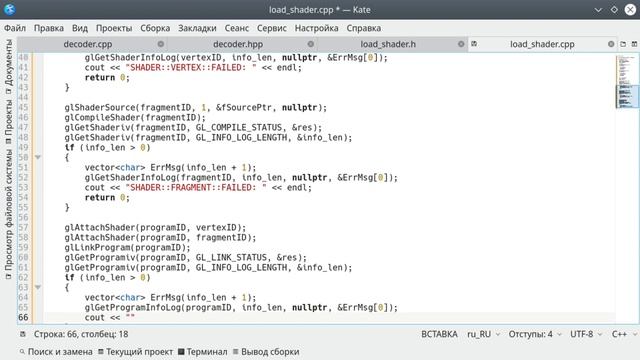The height and width of the screenshot is (360, 640).
Task: Click glLinkProgram(programID) line
Action: pyautogui.click(x=127, y=248)
